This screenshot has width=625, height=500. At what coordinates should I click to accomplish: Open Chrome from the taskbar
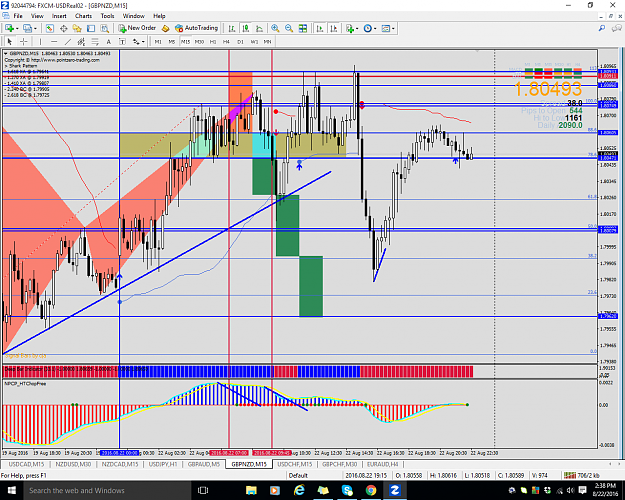[371, 490]
